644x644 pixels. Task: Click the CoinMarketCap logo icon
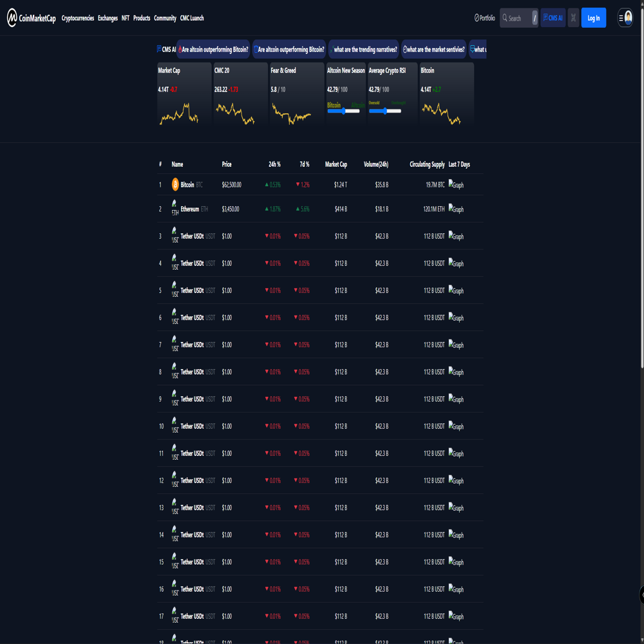(x=12, y=18)
